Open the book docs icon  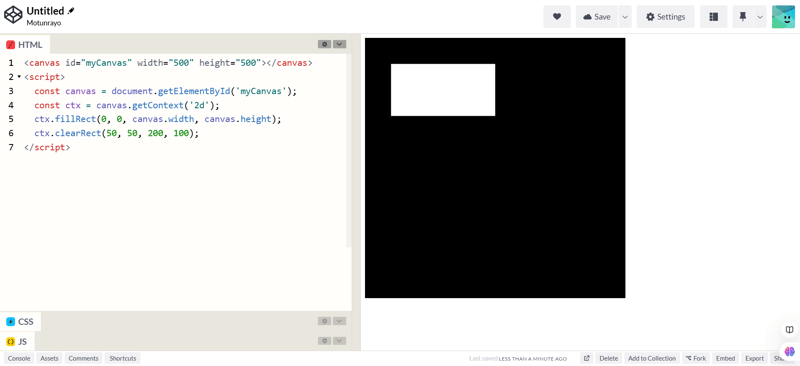pos(790,329)
